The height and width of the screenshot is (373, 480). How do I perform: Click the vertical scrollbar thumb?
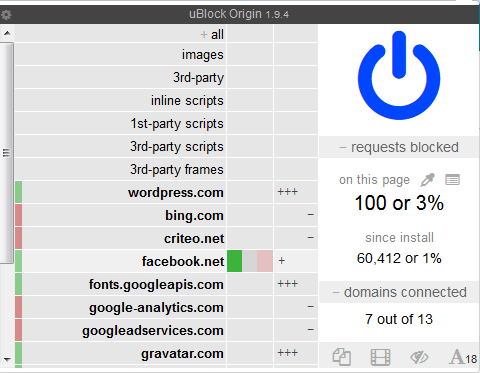[7, 153]
